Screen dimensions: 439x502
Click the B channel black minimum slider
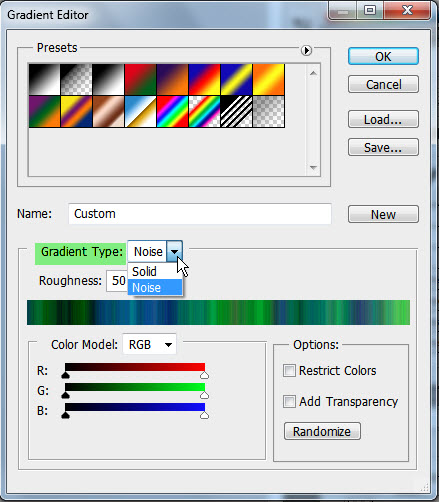[65, 415]
